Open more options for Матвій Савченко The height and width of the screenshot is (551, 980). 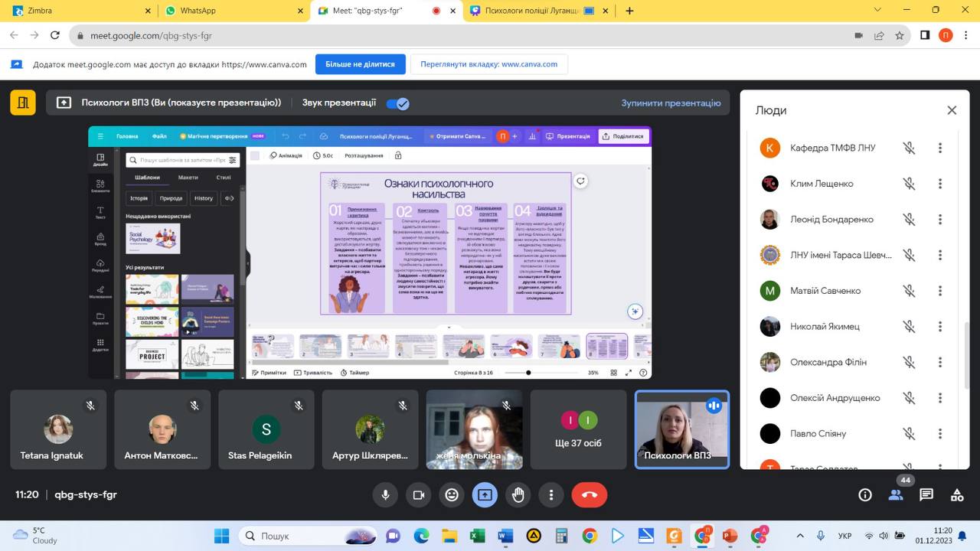coord(940,291)
